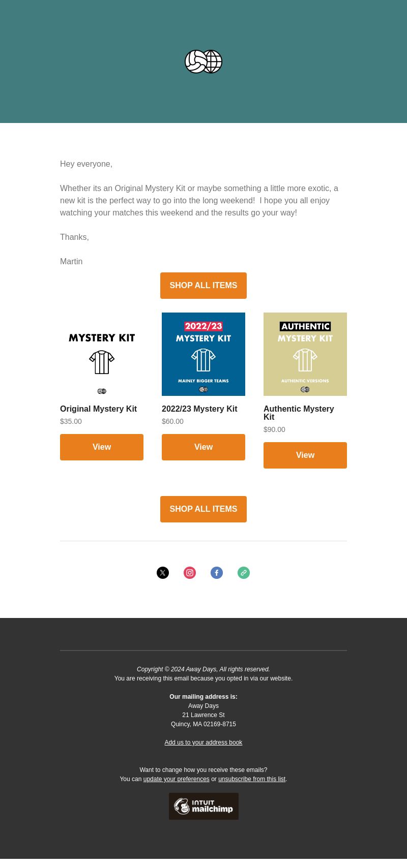Click the Authentic Mystery Kit title

[x=299, y=413]
